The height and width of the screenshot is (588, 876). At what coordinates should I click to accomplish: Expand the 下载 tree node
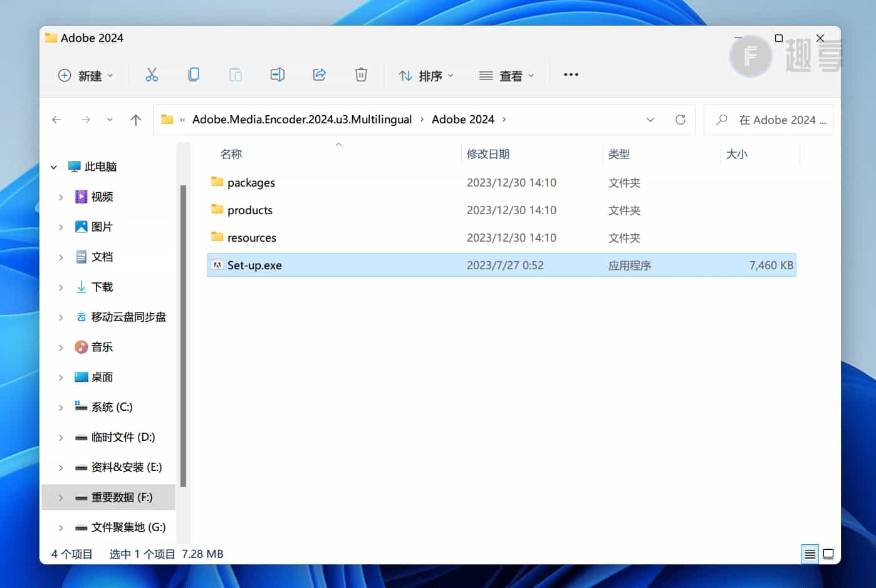61,287
